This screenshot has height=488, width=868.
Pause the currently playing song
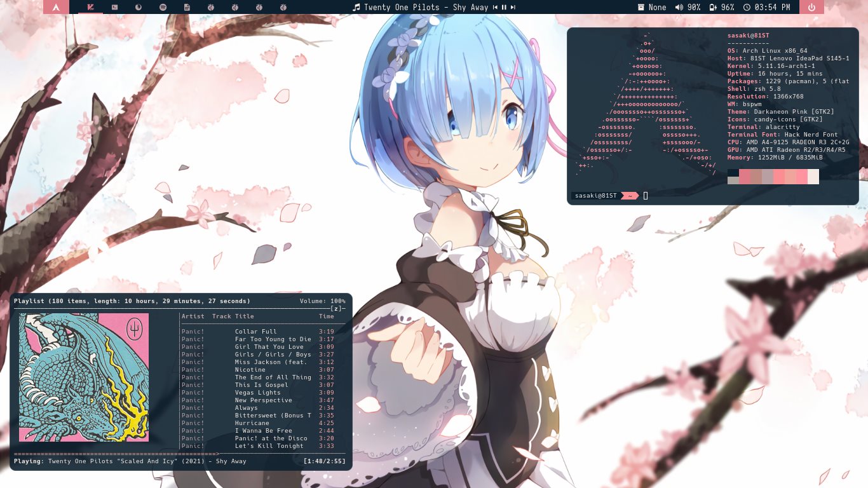(504, 7)
